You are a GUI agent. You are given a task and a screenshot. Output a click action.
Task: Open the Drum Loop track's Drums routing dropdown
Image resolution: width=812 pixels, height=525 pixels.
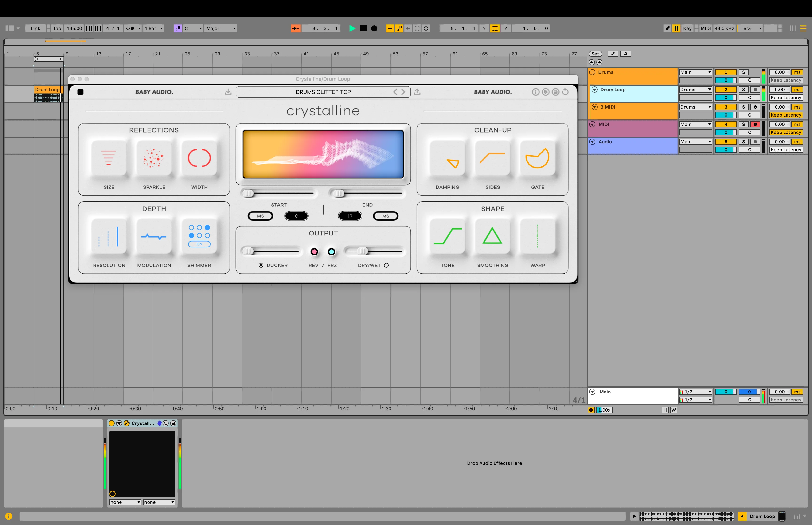click(x=696, y=90)
